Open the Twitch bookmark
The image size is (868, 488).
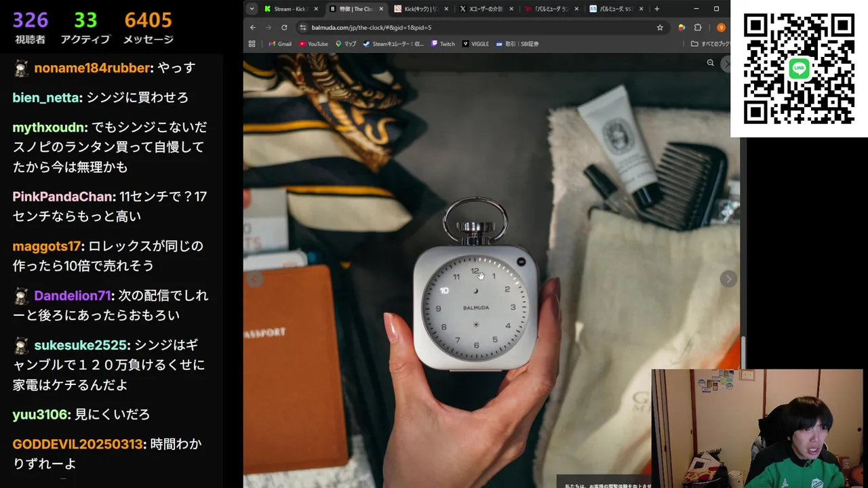(x=443, y=43)
